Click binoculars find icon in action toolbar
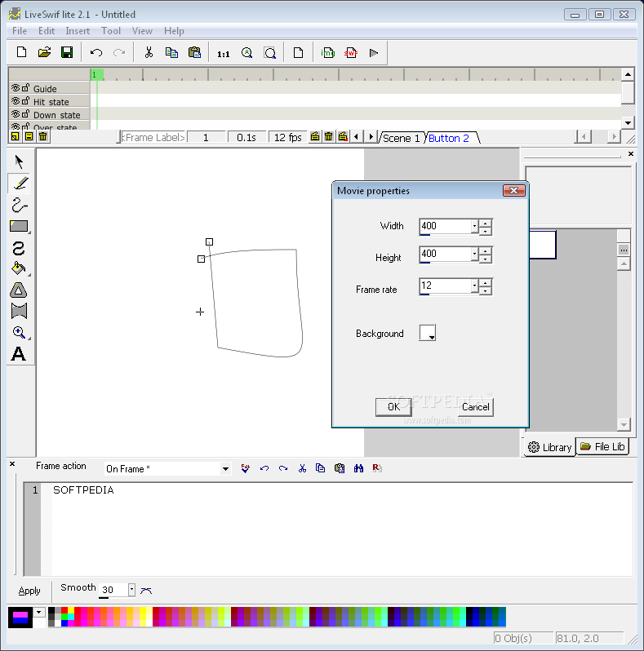 pos(358,468)
